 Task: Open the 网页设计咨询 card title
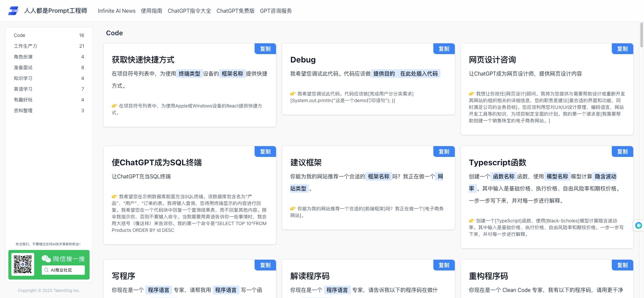(492, 60)
